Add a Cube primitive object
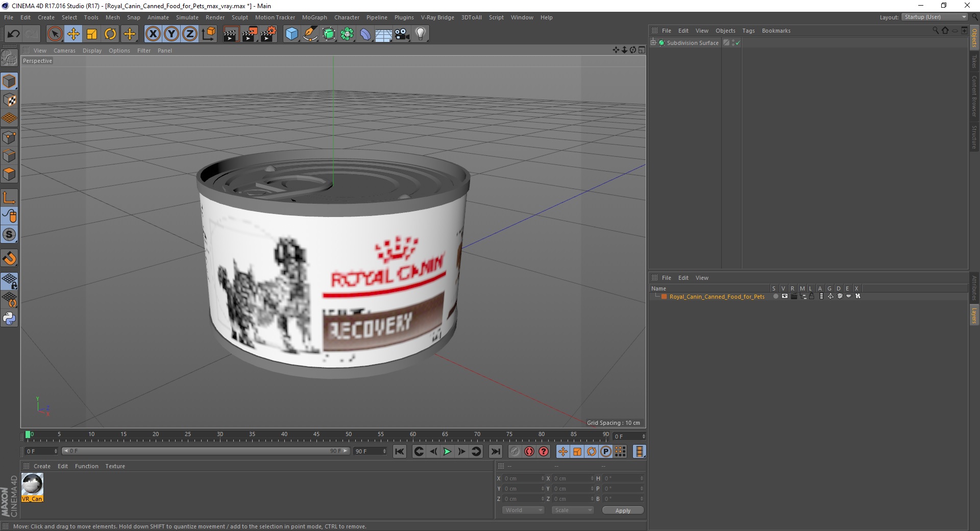This screenshot has width=980, height=531. tap(291, 34)
